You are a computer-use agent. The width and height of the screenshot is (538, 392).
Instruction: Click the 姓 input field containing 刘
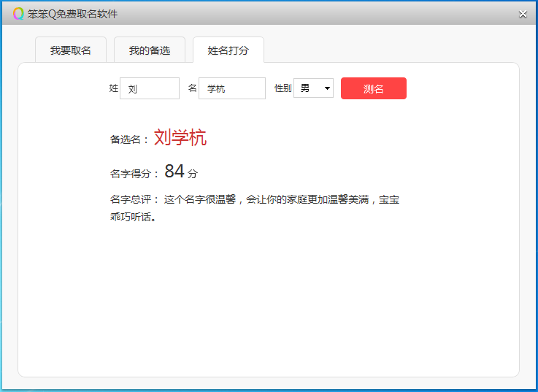pyautogui.click(x=150, y=88)
